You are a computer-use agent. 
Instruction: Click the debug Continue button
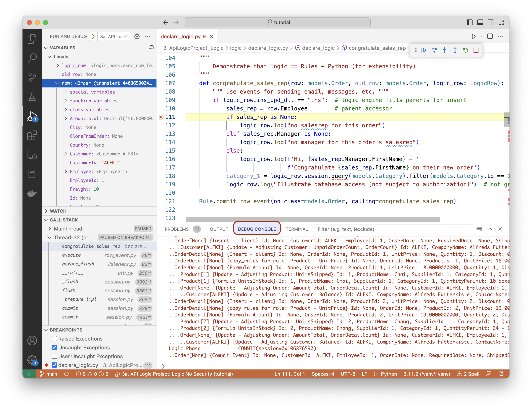(424, 50)
